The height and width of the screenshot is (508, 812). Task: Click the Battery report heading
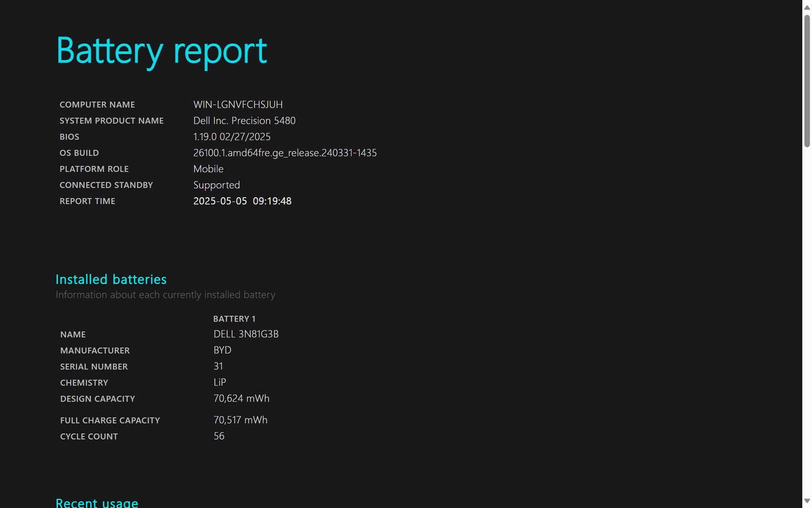162,51
